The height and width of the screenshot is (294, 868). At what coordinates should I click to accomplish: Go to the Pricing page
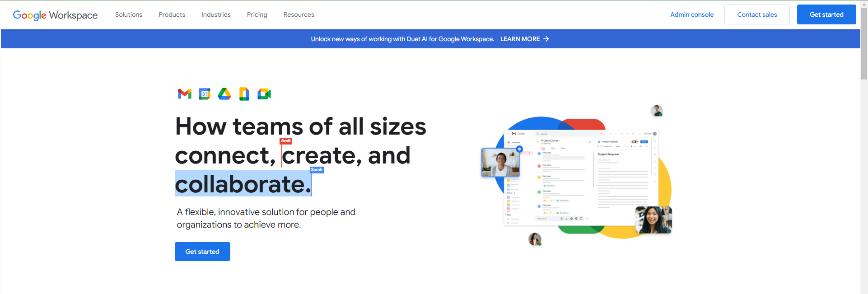click(x=257, y=14)
